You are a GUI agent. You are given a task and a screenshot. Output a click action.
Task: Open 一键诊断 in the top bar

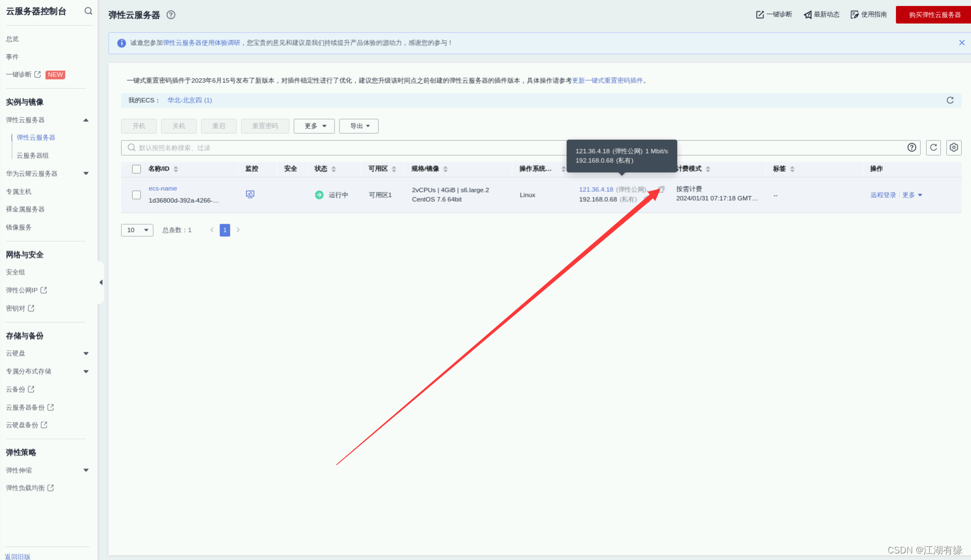coord(774,14)
